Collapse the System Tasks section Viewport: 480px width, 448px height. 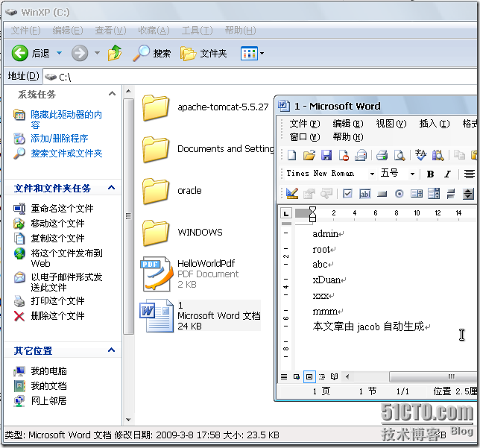(x=112, y=93)
